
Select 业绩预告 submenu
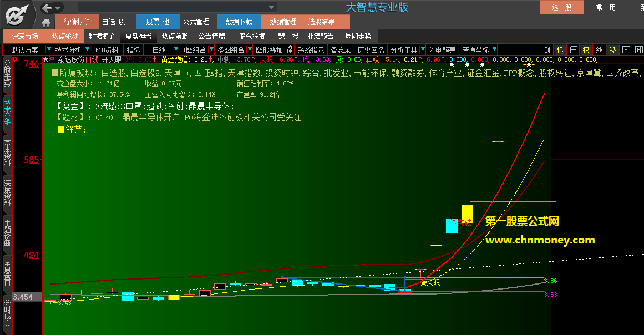[x=321, y=36]
